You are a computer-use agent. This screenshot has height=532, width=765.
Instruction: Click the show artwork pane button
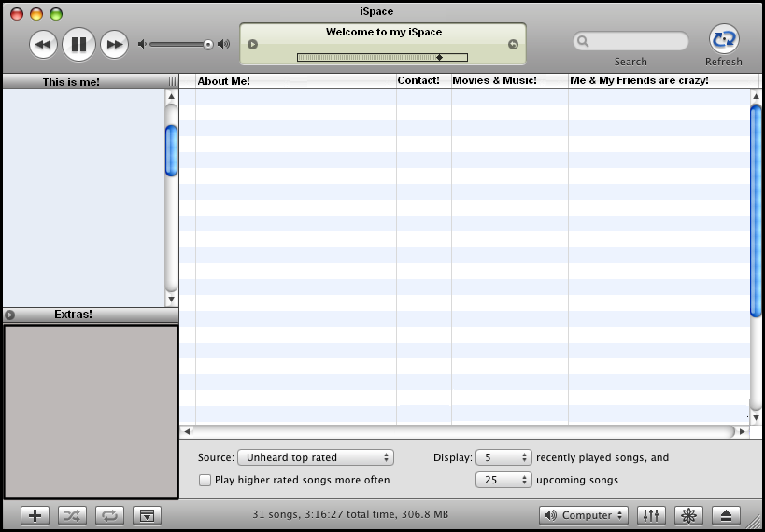click(x=147, y=515)
